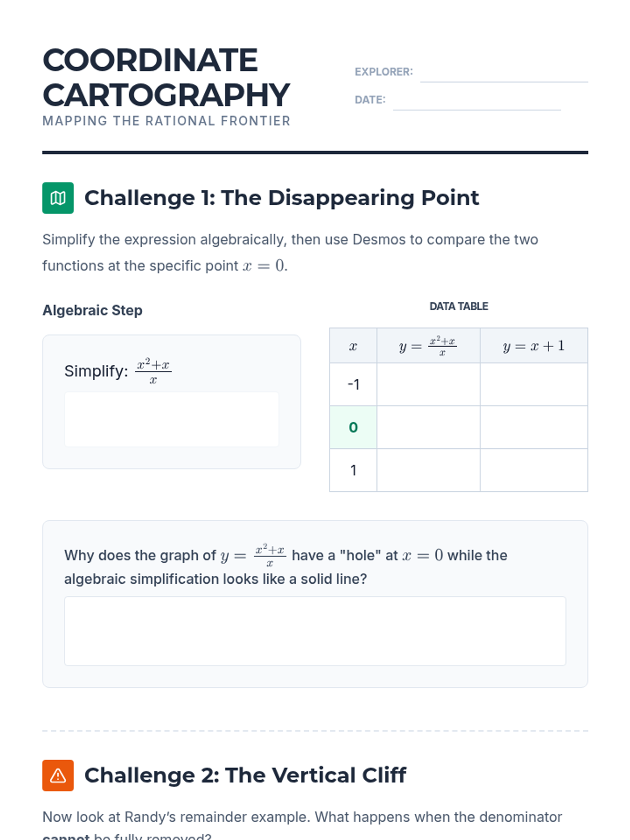This screenshot has width=630, height=840.
Task: Click the Challenge 1: The Disappearing Point heading
Action: (281, 198)
